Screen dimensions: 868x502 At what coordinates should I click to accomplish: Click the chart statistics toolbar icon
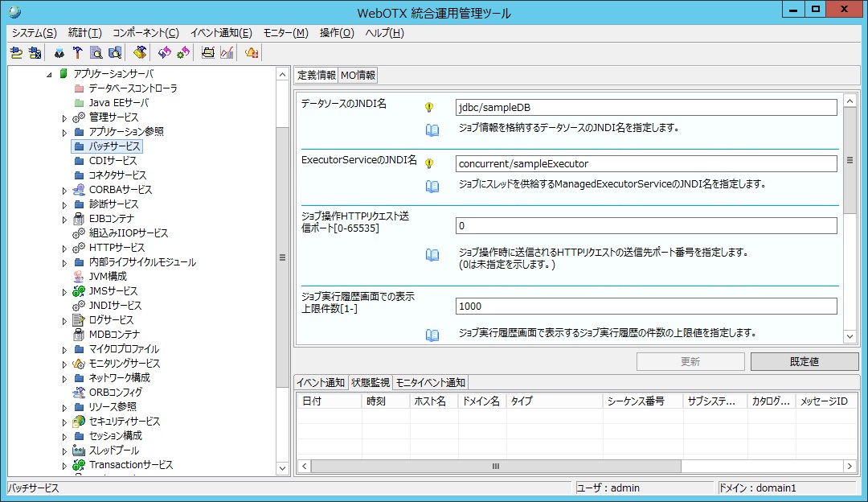227,53
